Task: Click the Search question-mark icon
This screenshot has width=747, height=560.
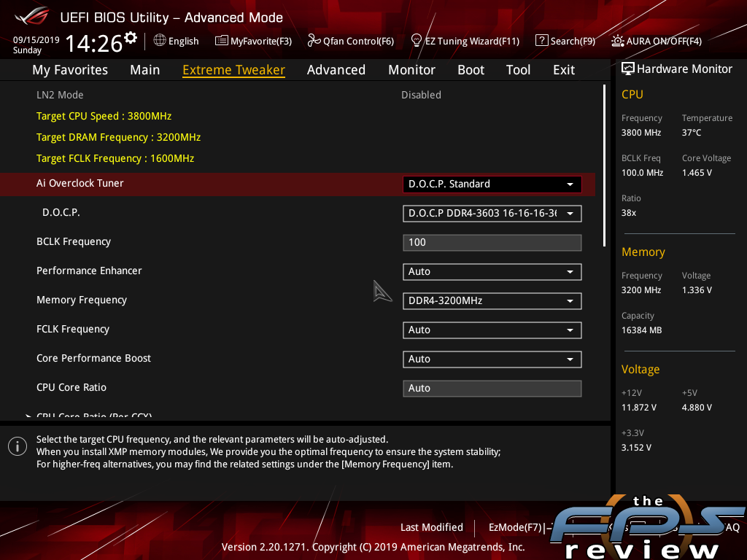Action: coord(542,41)
